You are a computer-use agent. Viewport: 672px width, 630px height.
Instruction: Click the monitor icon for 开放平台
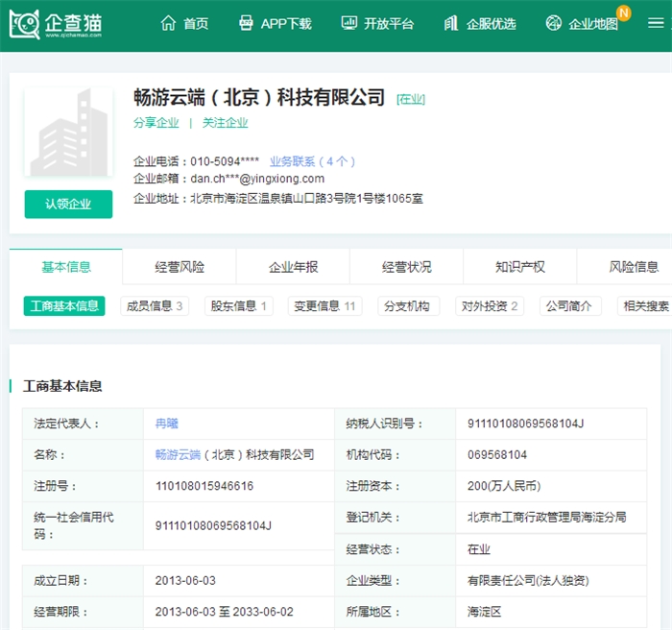[x=348, y=23]
